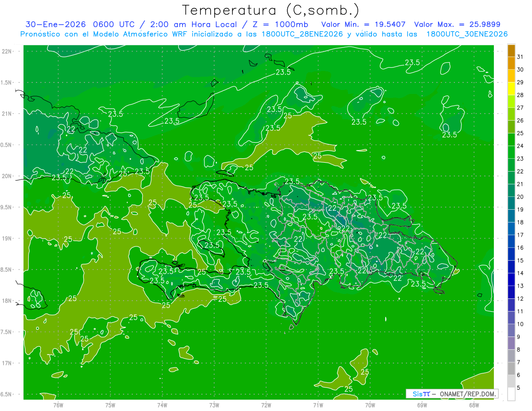532x411 pixels.
Task: Click the legend value label '20'
Action: point(520,197)
